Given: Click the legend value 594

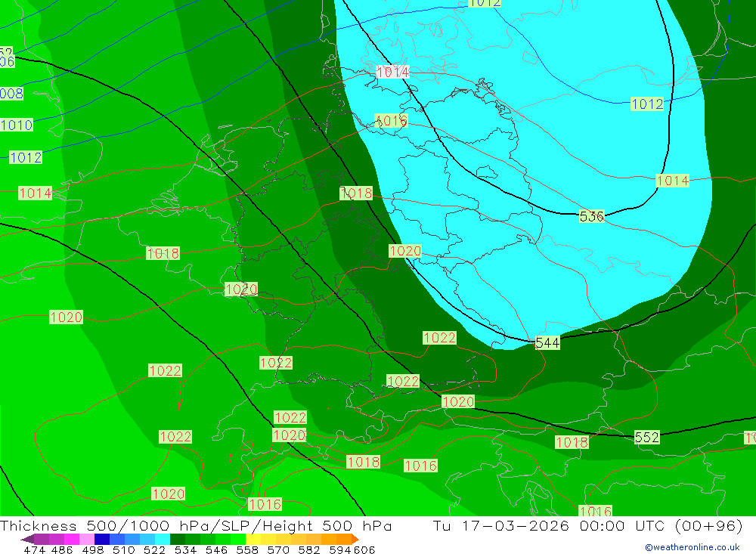Looking at the screenshot, I should click(x=339, y=549).
